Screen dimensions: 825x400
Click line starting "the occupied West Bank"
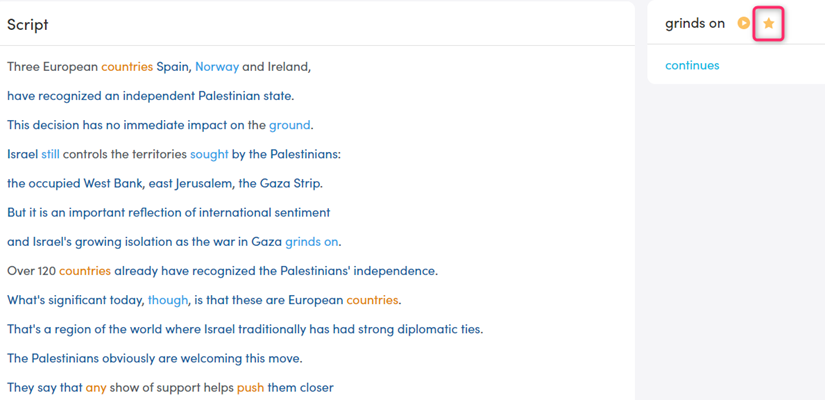tap(165, 184)
